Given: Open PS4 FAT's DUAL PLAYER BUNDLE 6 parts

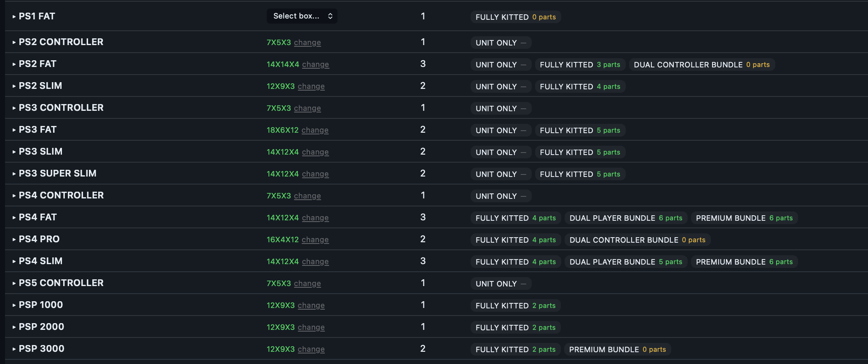Looking at the screenshot, I should 626,218.
